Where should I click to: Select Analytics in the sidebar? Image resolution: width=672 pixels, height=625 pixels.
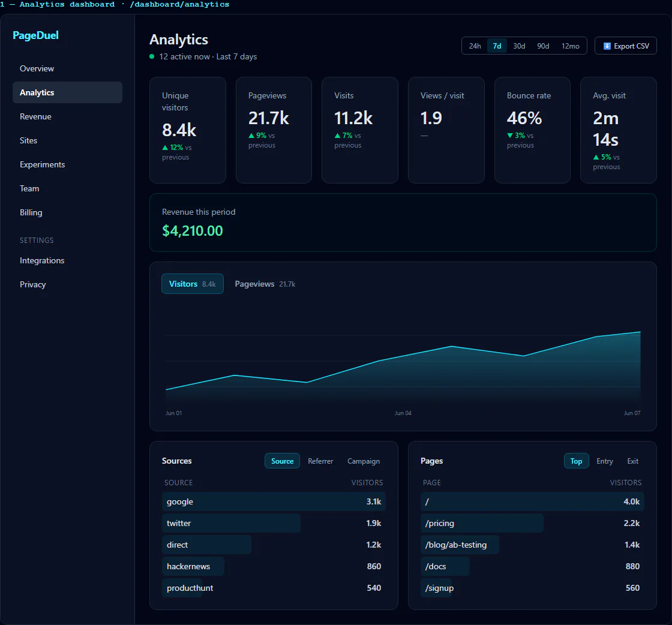pos(67,92)
